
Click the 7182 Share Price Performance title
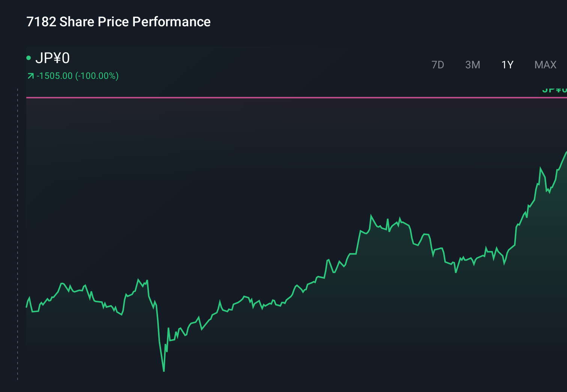click(118, 22)
